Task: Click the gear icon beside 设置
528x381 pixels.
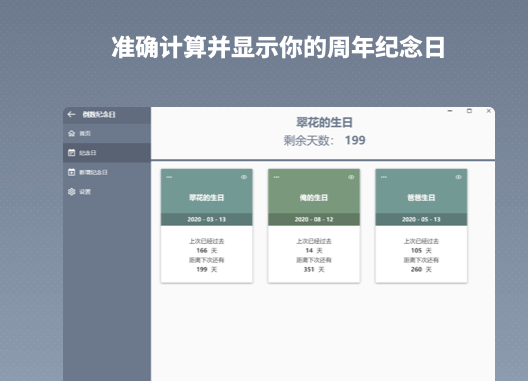Action: (x=71, y=192)
